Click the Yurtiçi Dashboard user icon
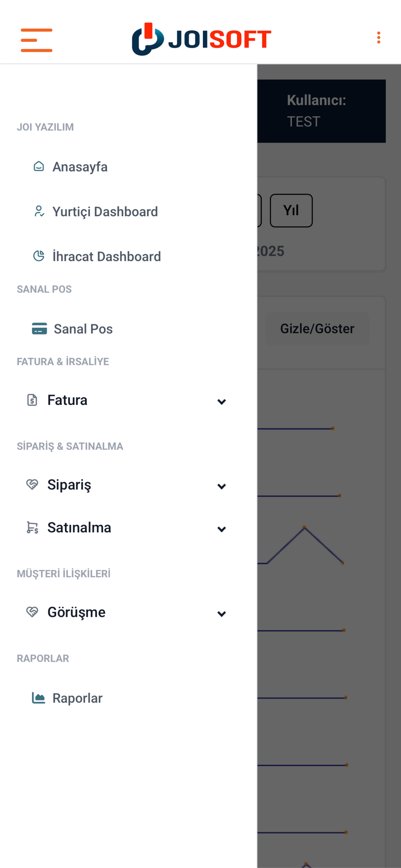 (x=39, y=211)
